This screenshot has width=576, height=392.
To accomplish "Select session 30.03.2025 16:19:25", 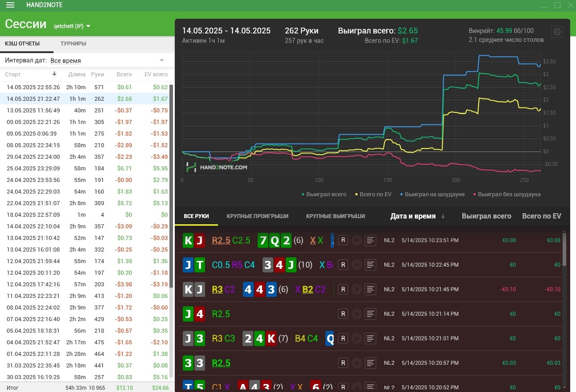I will 85,377.
